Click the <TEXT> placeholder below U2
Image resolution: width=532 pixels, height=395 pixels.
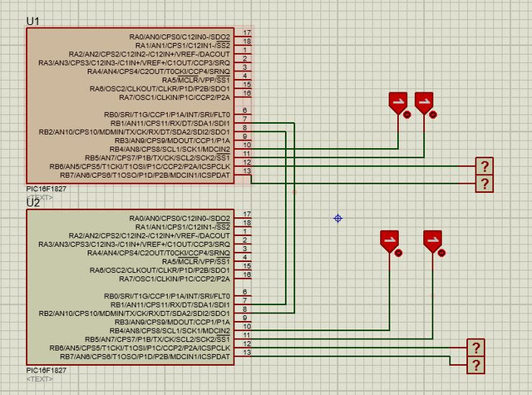(x=40, y=378)
